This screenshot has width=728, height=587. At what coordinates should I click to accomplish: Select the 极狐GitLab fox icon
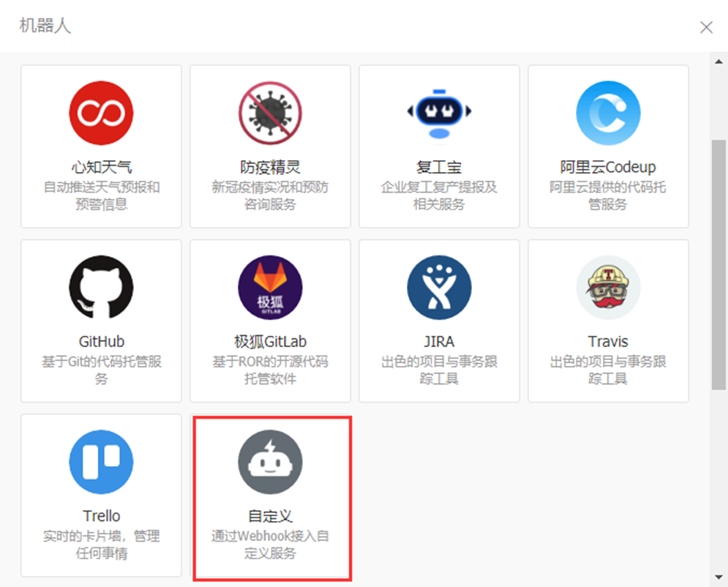click(270, 287)
